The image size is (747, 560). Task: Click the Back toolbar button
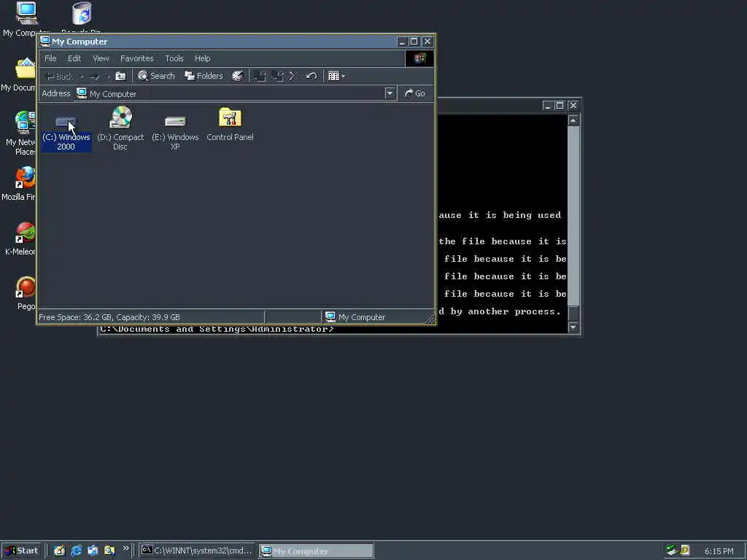59,76
